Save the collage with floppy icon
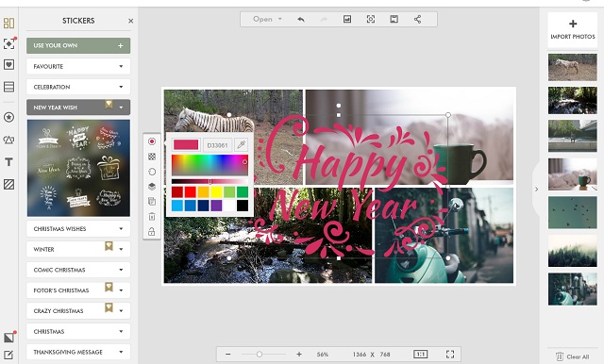Screen dimensions: 604x364 [394, 19]
